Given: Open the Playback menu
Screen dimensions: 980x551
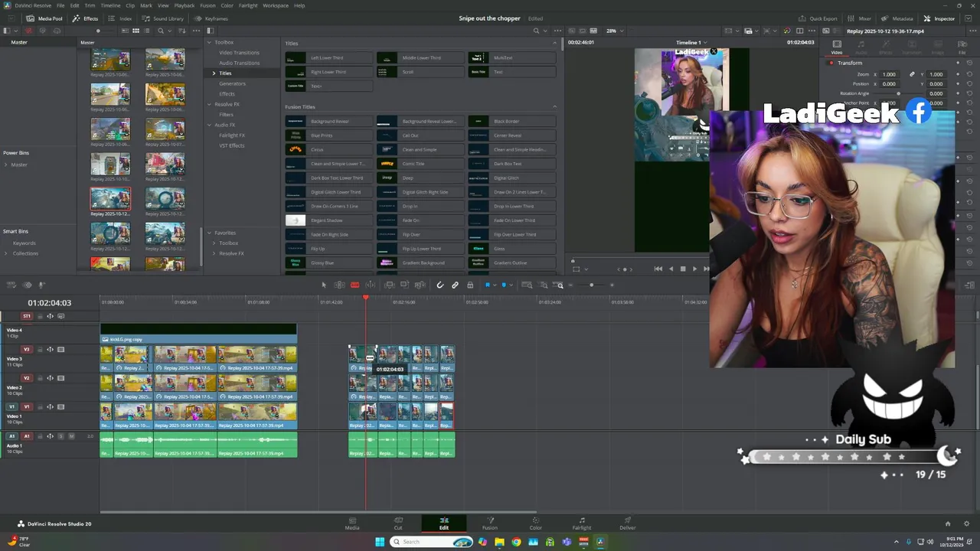Looking at the screenshot, I should pos(185,5).
